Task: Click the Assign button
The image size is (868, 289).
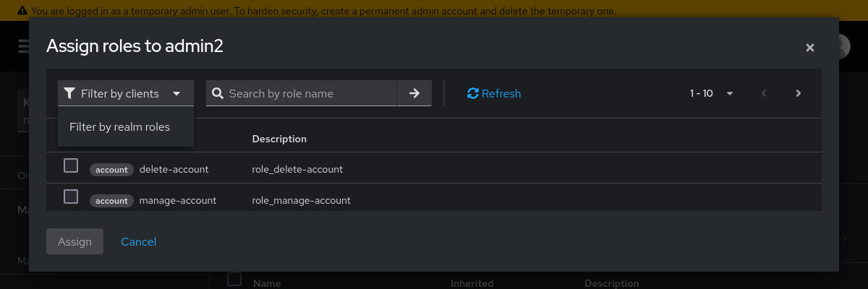Action: 75,241
